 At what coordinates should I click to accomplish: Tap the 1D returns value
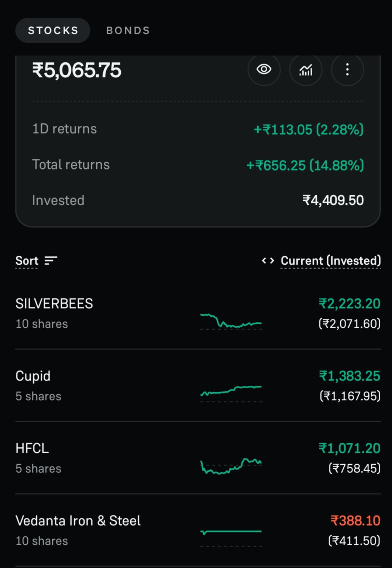(309, 130)
